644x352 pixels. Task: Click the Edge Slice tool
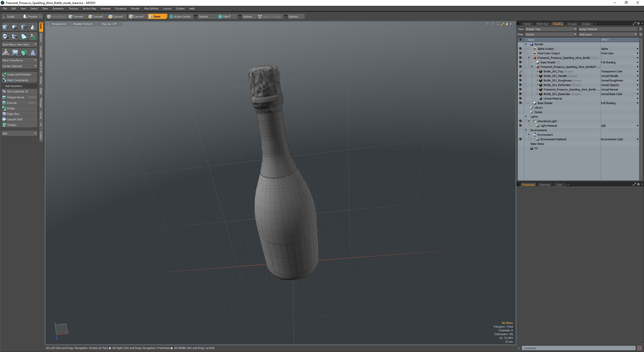[19, 114]
